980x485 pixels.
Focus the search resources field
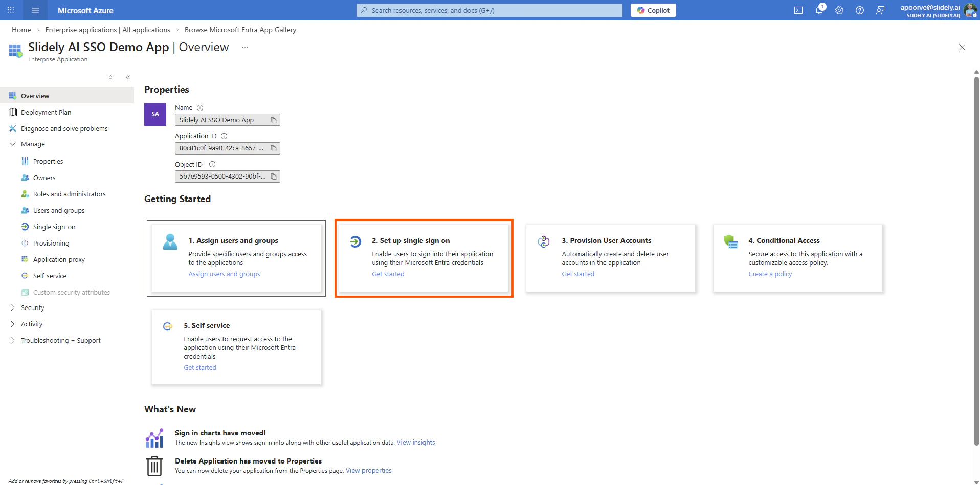point(489,10)
